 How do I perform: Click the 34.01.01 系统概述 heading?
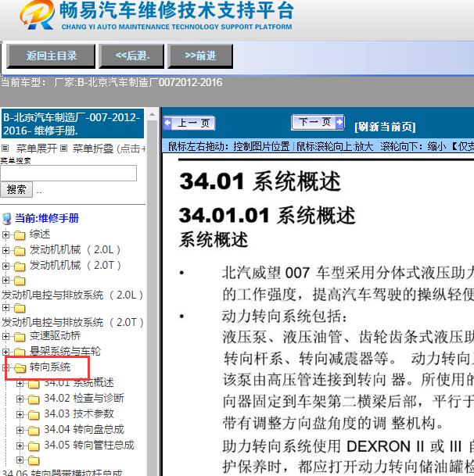coord(267,215)
